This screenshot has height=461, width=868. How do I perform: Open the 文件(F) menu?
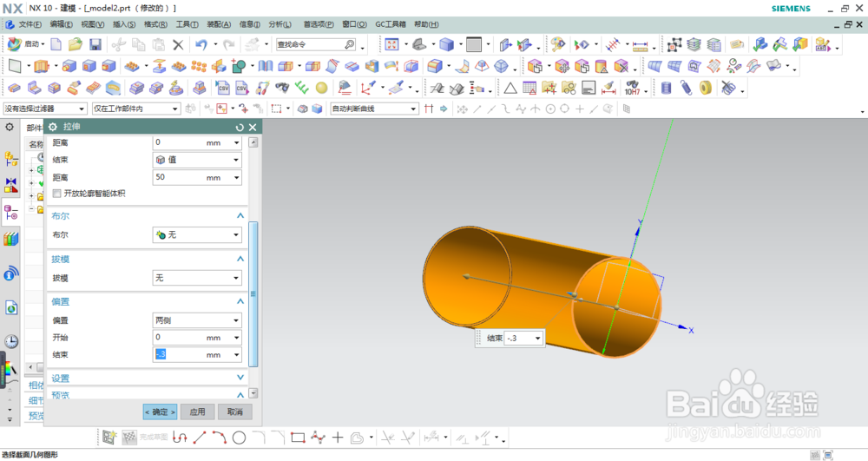click(30, 24)
